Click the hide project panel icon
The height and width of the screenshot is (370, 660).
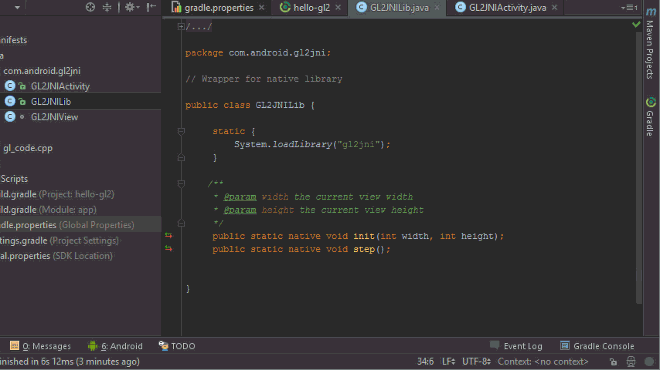pos(151,7)
